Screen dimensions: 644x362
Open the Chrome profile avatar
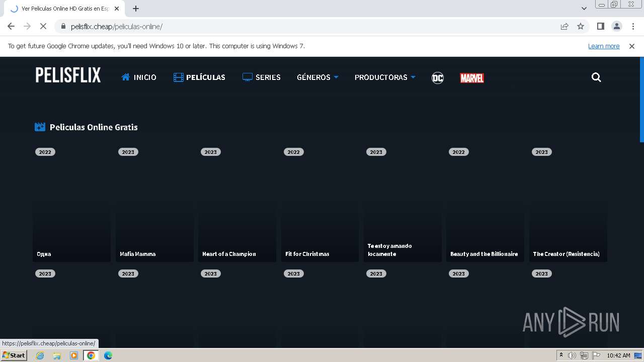pos(616,26)
